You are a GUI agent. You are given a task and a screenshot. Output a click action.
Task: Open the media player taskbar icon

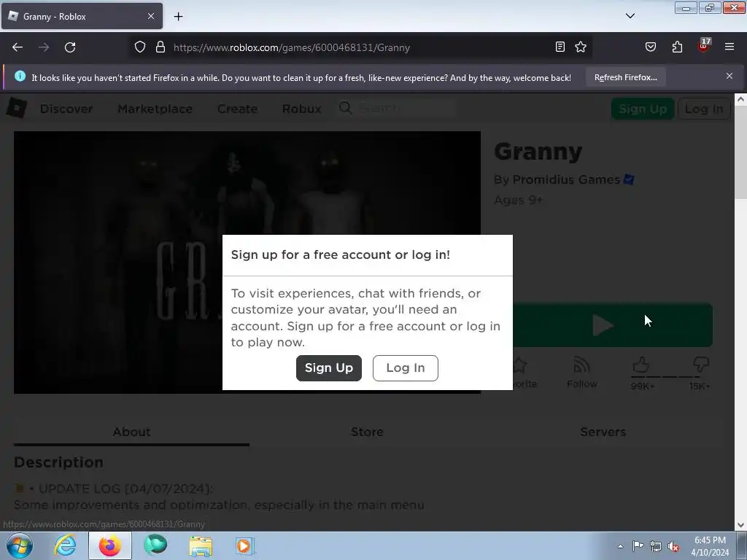point(245,545)
